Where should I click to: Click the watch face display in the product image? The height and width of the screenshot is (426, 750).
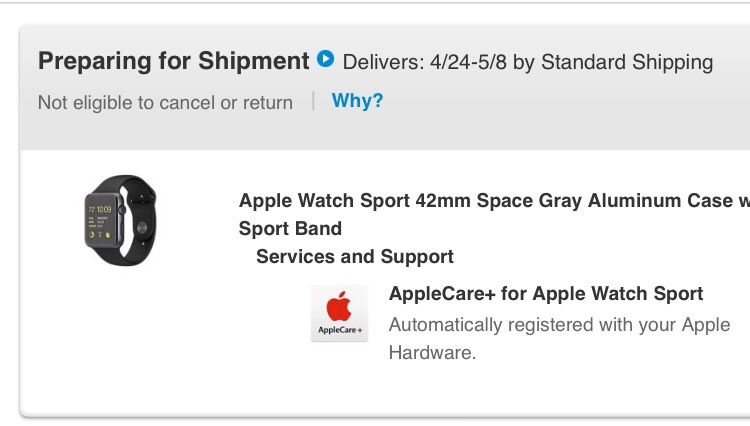(x=100, y=222)
